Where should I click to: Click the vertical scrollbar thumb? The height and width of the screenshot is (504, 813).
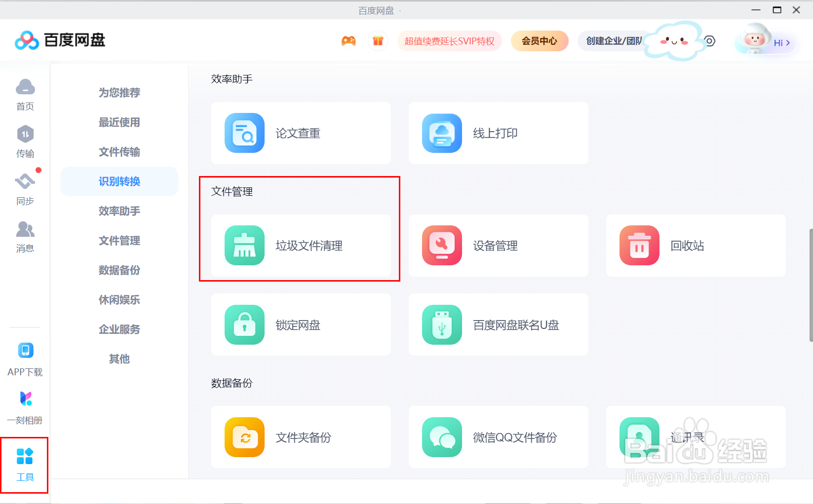tap(811, 285)
